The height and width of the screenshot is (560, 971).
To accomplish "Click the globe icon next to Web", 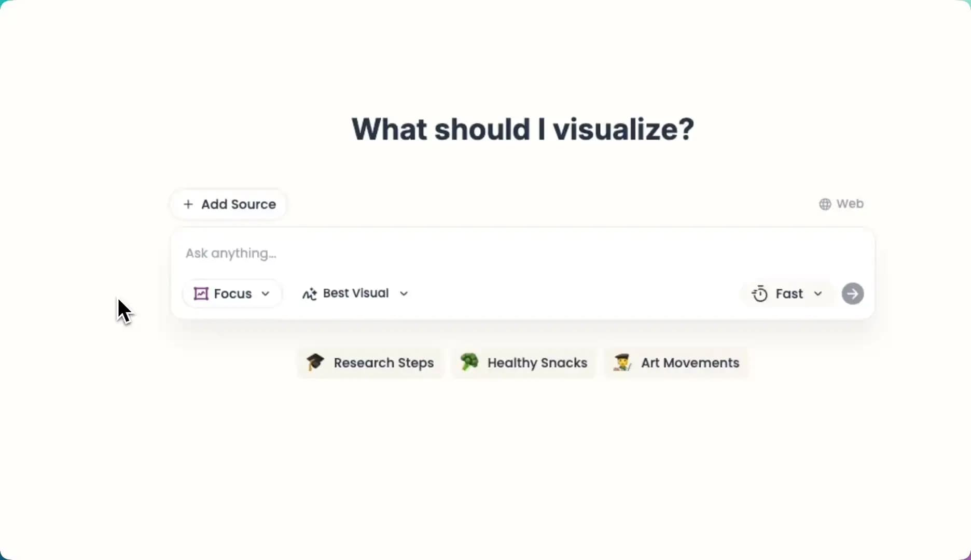I will point(825,204).
